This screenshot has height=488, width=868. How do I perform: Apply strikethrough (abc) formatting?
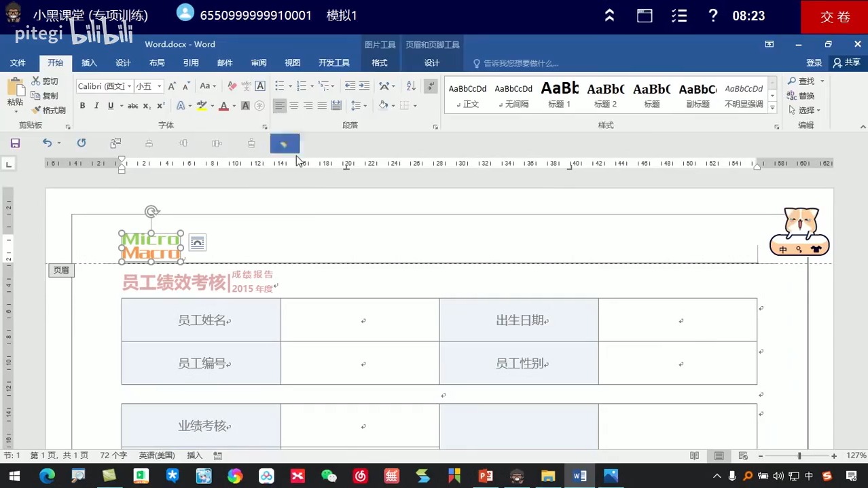coord(133,106)
